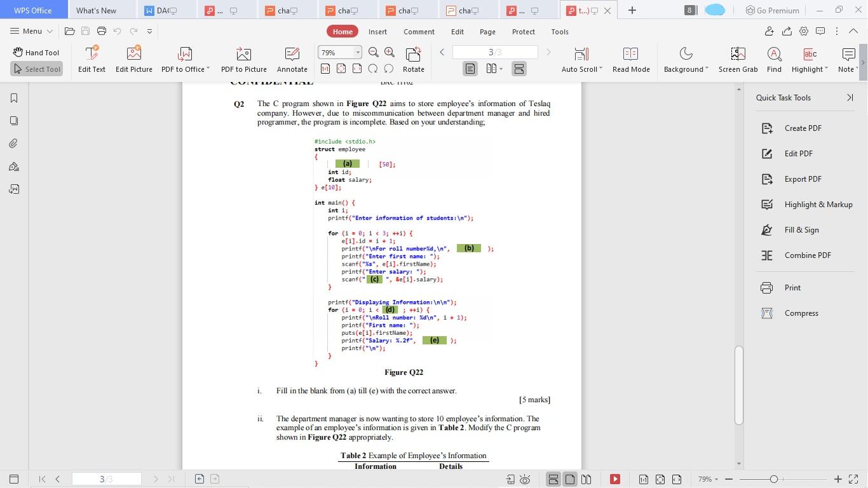Switch to the Insert ribbon tab
868x488 pixels.
pos(377,31)
